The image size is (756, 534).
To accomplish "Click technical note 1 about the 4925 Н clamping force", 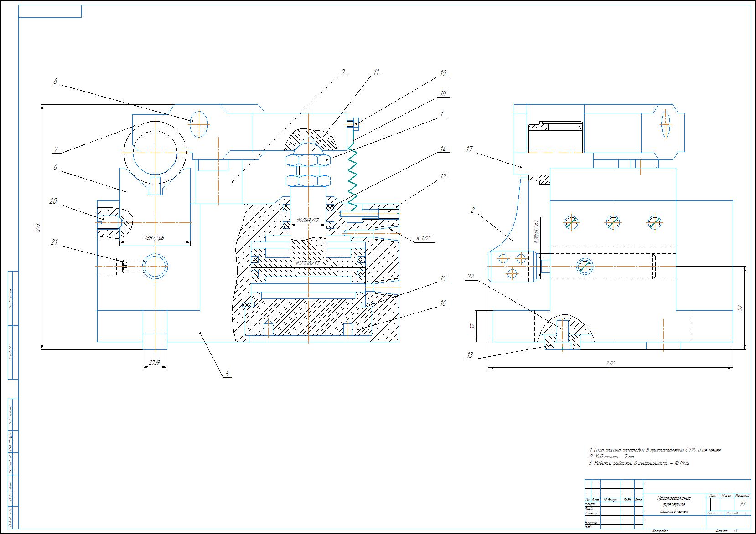I will pyautogui.click(x=655, y=450).
